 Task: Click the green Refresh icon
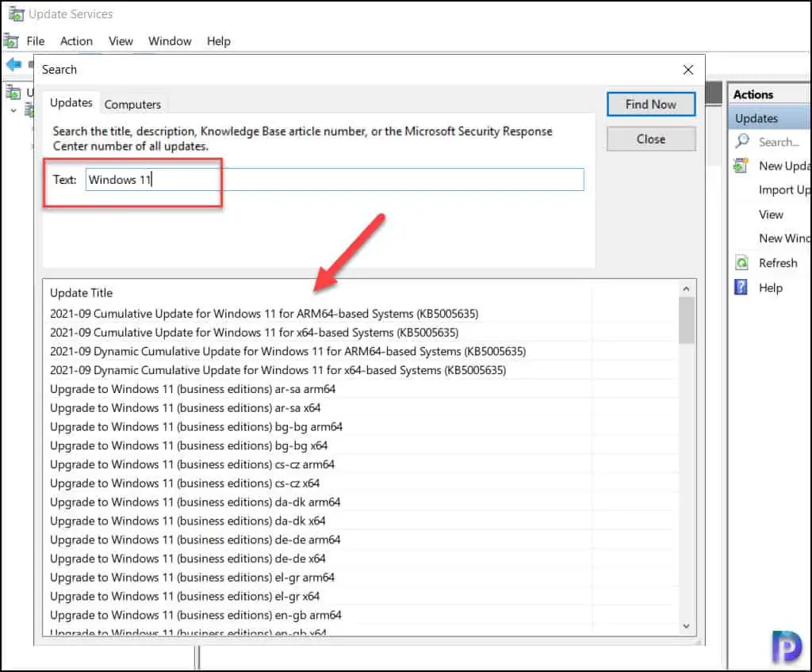tap(741, 263)
